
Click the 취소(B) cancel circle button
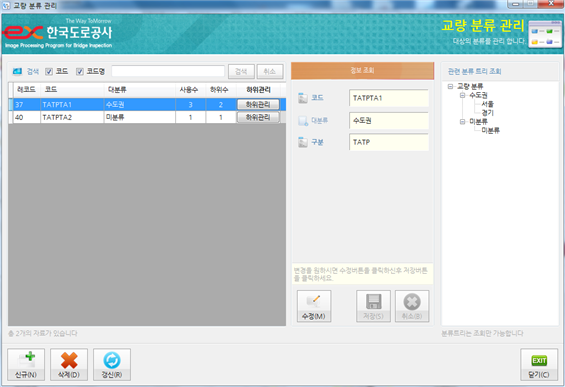click(x=412, y=306)
